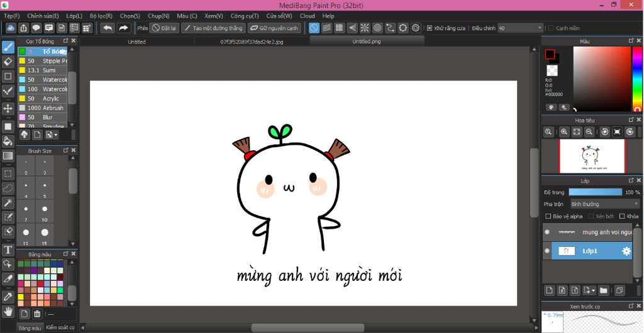The image size is (644, 333).
Task: Open the cloud save icon in toolbar
Action: point(11,28)
